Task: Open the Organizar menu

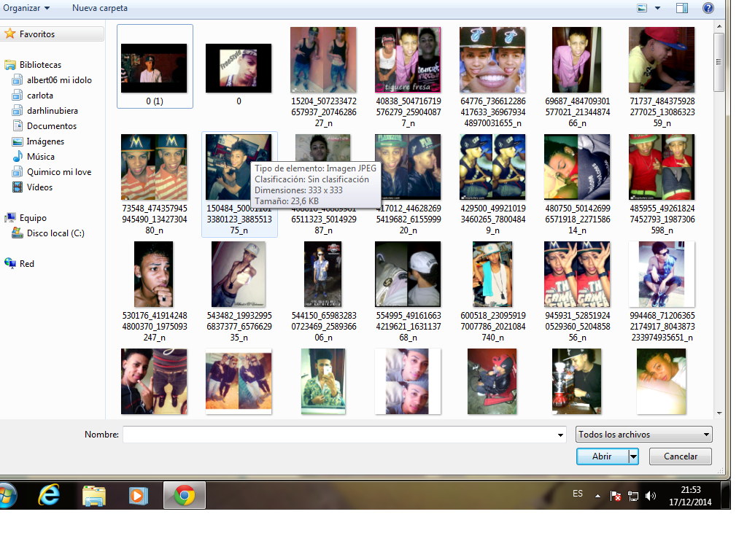Action: tap(26, 8)
